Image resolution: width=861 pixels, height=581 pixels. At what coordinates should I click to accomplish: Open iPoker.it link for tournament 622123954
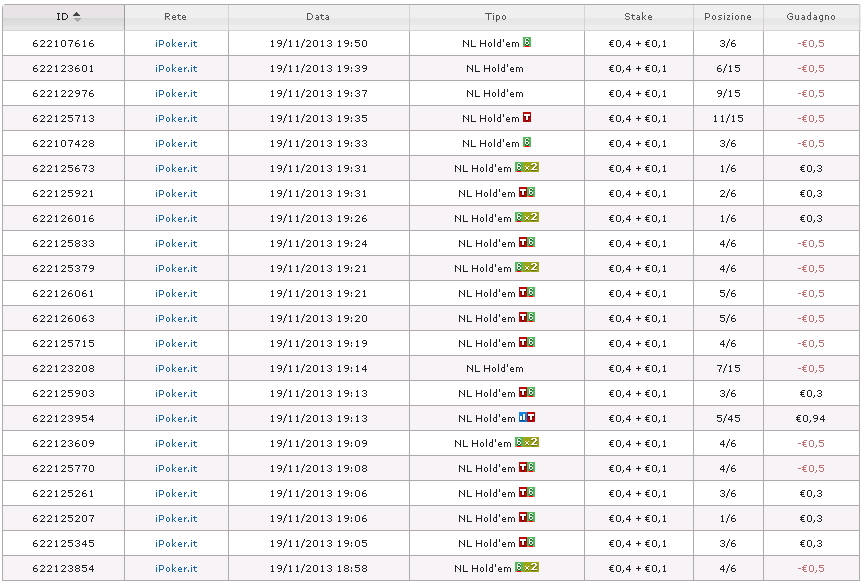(x=176, y=418)
